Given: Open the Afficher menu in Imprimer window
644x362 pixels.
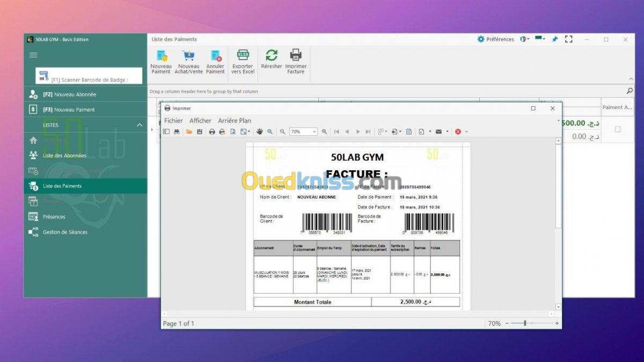Looking at the screenshot, I should point(200,121).
